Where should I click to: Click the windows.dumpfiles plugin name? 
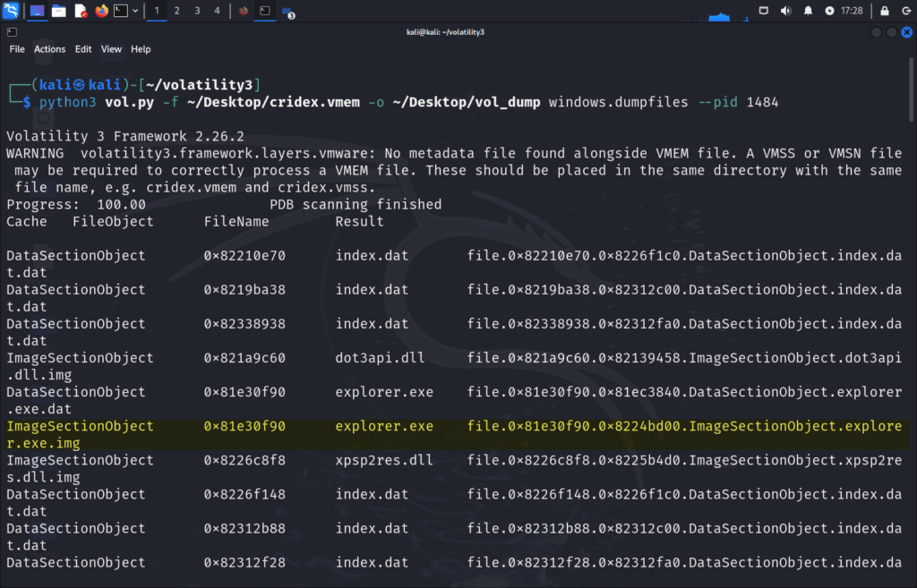click(x=618, y=102)
